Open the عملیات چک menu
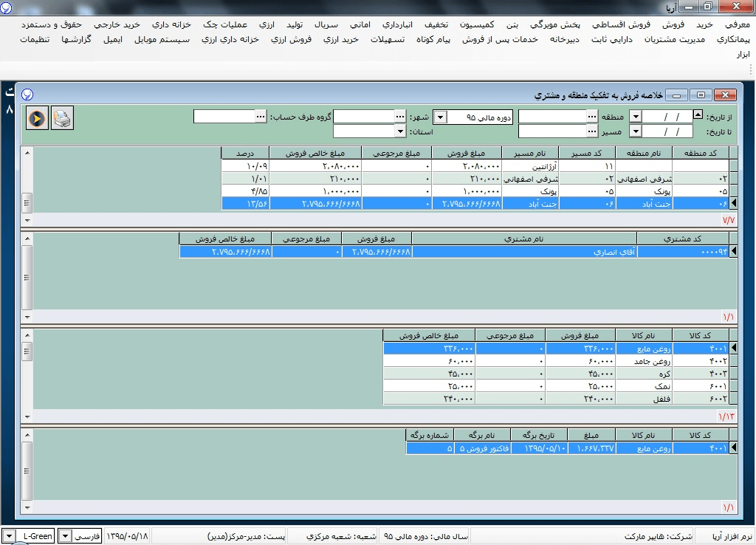 click(225, 24)
